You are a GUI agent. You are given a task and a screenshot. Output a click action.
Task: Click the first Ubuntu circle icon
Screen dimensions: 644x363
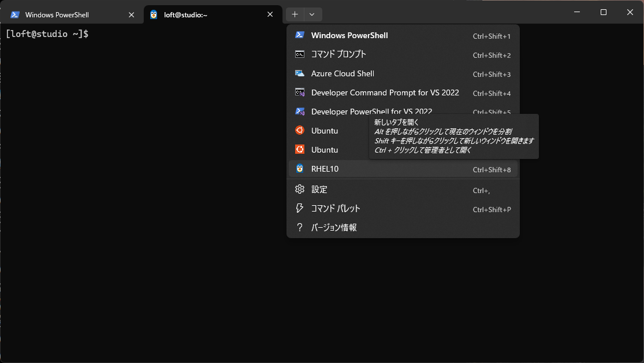[300, 130]
